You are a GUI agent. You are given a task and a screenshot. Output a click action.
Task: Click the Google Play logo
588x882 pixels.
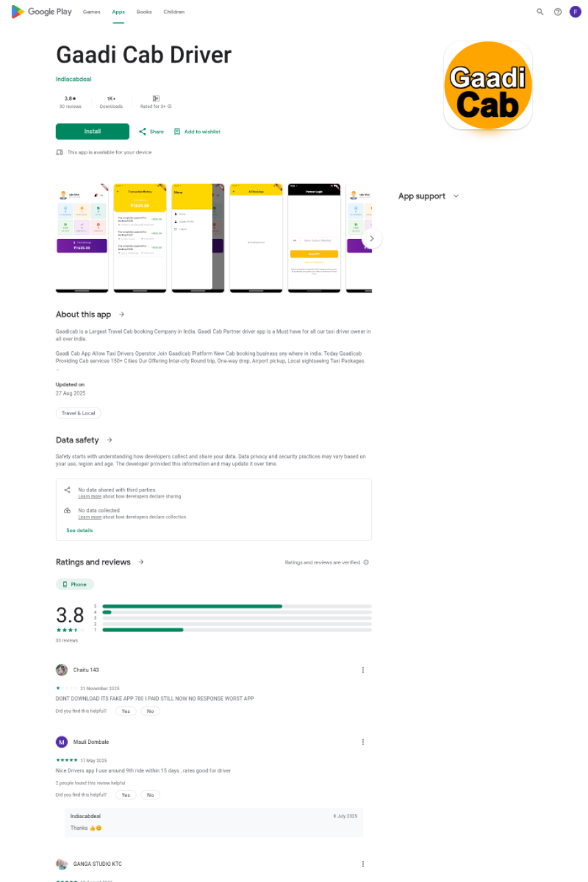(41, 12)
